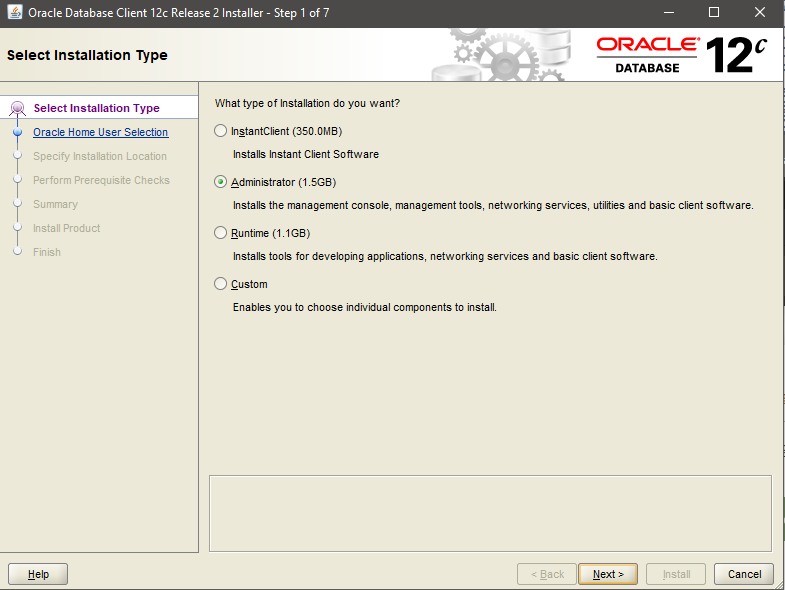Image resolution: width=785 pixels, height=590 pixels.
Task: Click the Specify Installation Location step bullet
Action: click(x=17, y=156)
